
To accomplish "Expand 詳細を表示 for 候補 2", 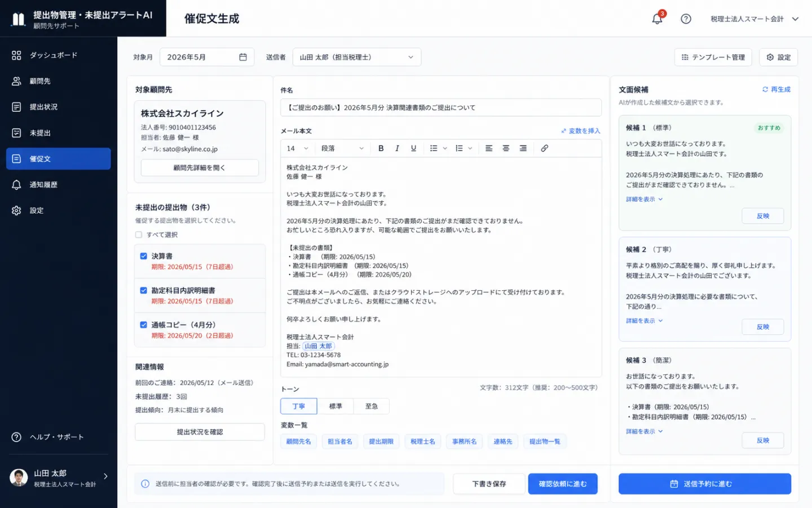I will pos(645,321).
